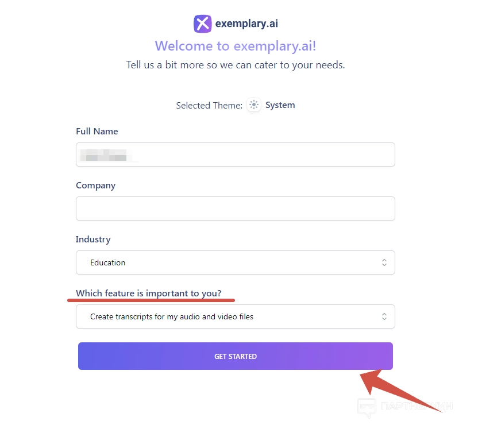Focus the Full Name input field
The image size is (482, 448).
tap(235, 155)
